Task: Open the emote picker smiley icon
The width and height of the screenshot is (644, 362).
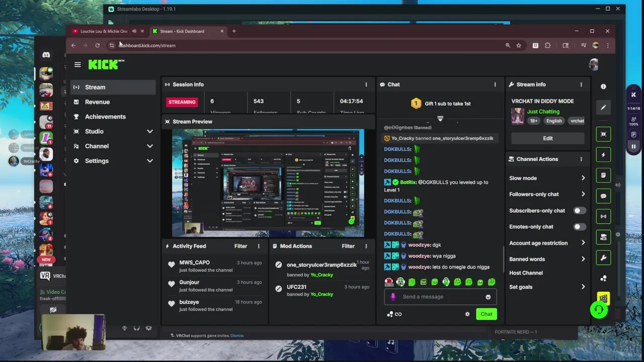Action: pyautogui.click(x=488, y=297)
